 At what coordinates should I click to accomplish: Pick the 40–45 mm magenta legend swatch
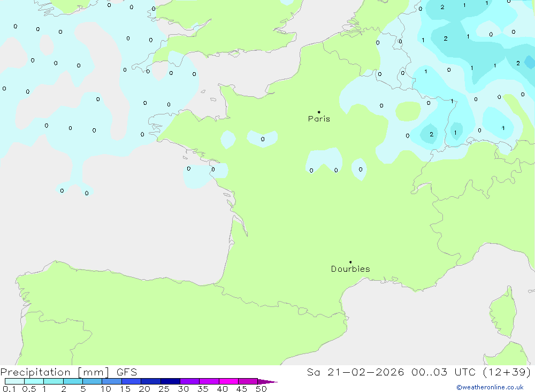point(228,381)
